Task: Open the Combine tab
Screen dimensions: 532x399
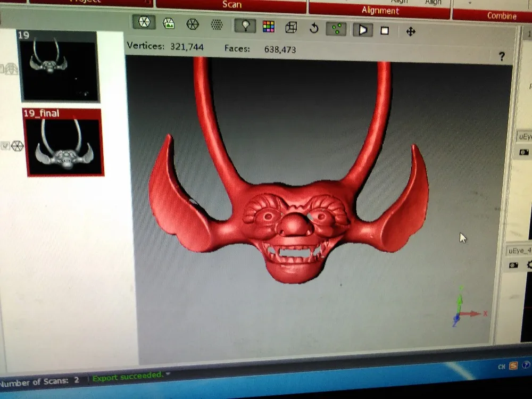Action: [x=501, y=15]
